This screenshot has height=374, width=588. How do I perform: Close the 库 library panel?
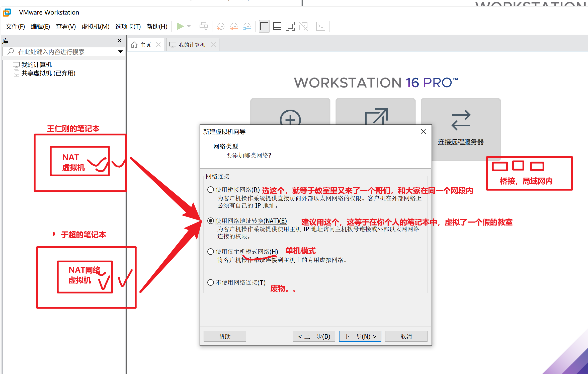(x=120, y=41)
